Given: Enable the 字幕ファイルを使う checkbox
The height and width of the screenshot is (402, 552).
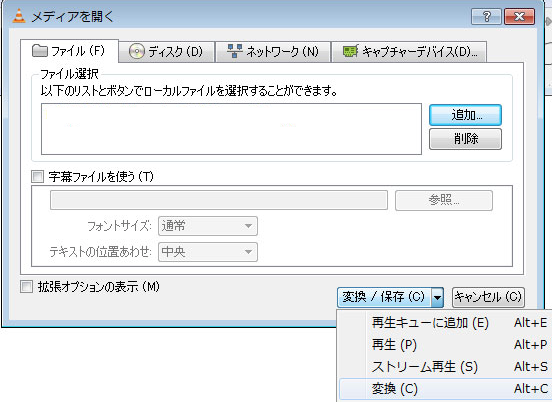Looking at the screenshot, I should (37, 176).
